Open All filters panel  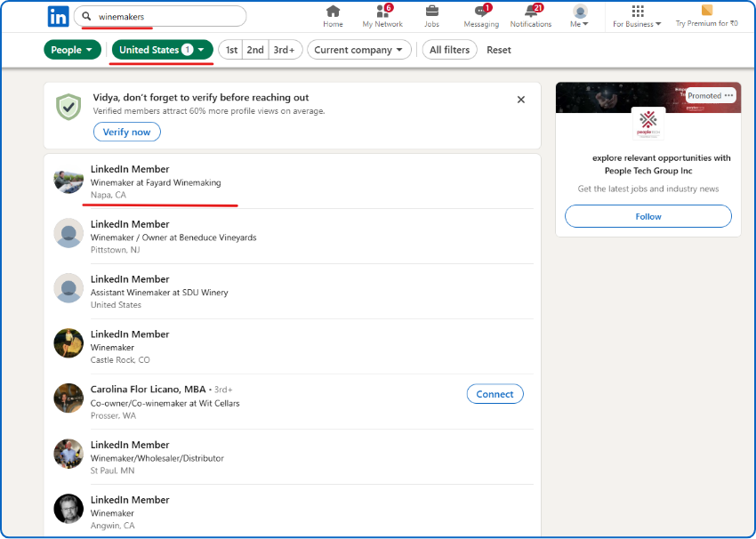click(x=449, y=50)
